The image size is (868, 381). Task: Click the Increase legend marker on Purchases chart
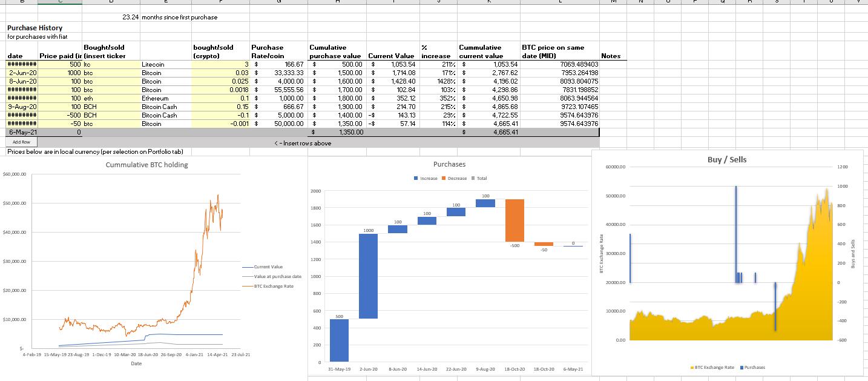pyautogui.click(x=416, y=178)
